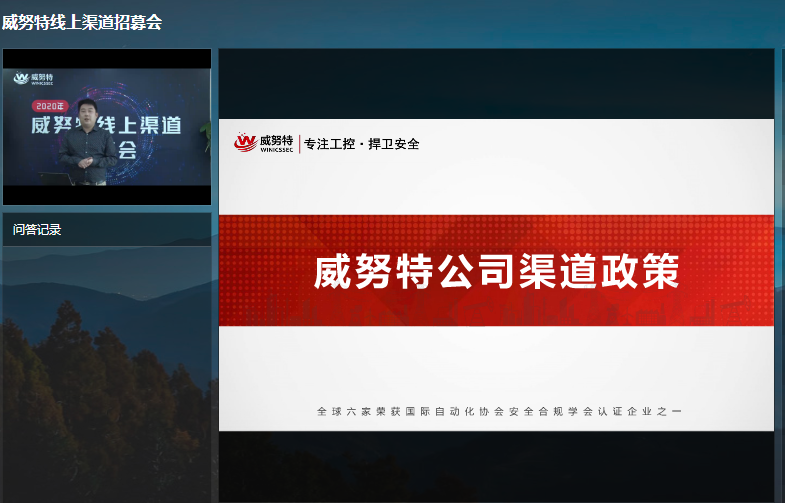Screen dimensions: 785x503
Task: Click the 威努特公司渠道政策 slide heading
Action: point(496,271)
